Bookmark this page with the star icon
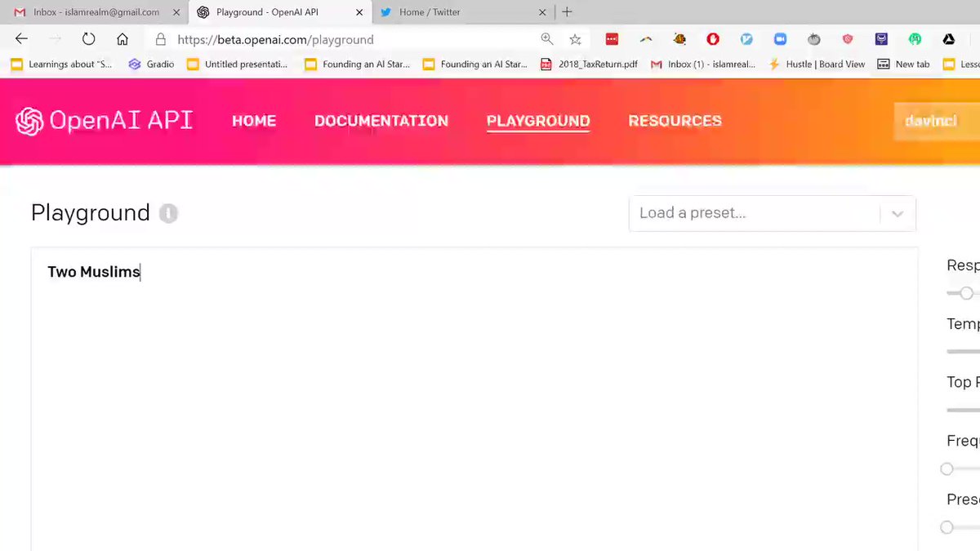This screenshot has height=551, width=980. [575, 39]
